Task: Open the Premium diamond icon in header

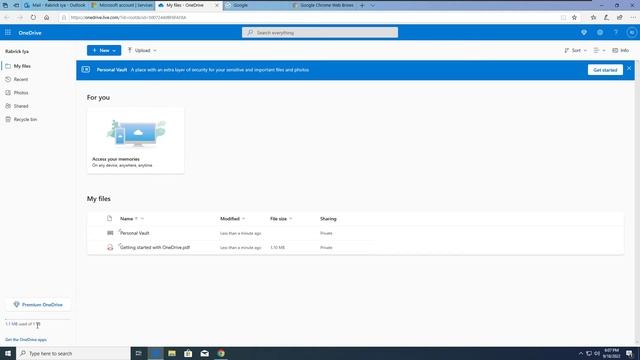Action: coord(584,33)
